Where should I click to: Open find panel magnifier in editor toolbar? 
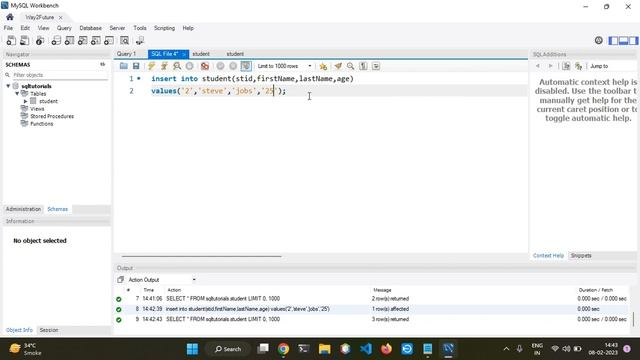pyautogui.click(x=351, y=66)
